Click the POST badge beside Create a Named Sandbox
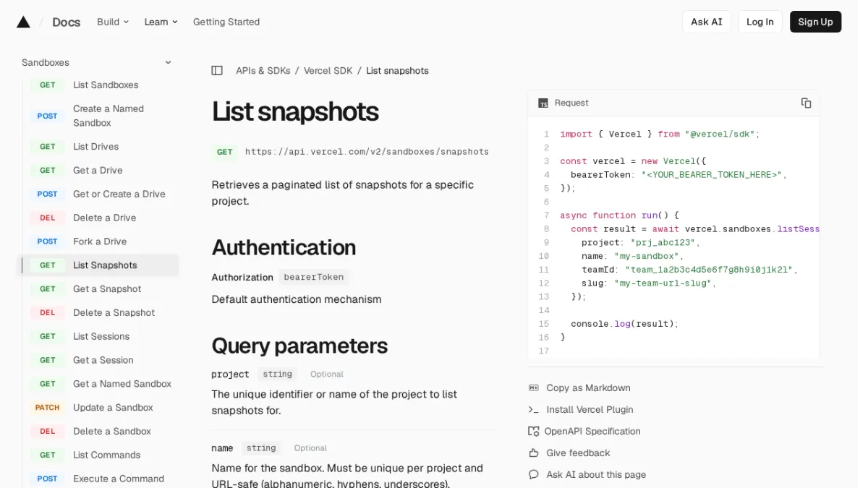 pos(48,116)
